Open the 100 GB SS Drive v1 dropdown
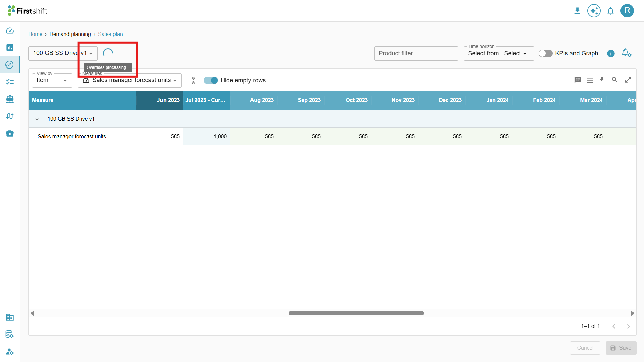The height and width of the screenshot is (362, 644). click(63, 53)
